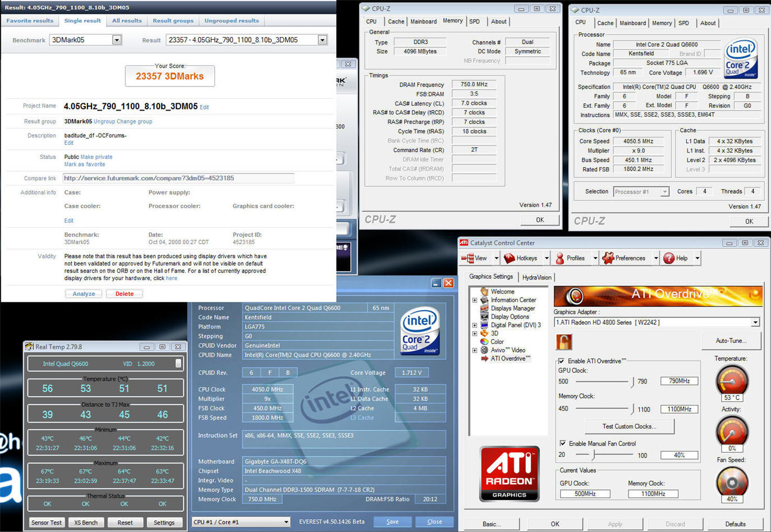Open the Graphics Adapter dropdown
The width and height of the screenshot is (771, 532).
[x=755, y=322]
